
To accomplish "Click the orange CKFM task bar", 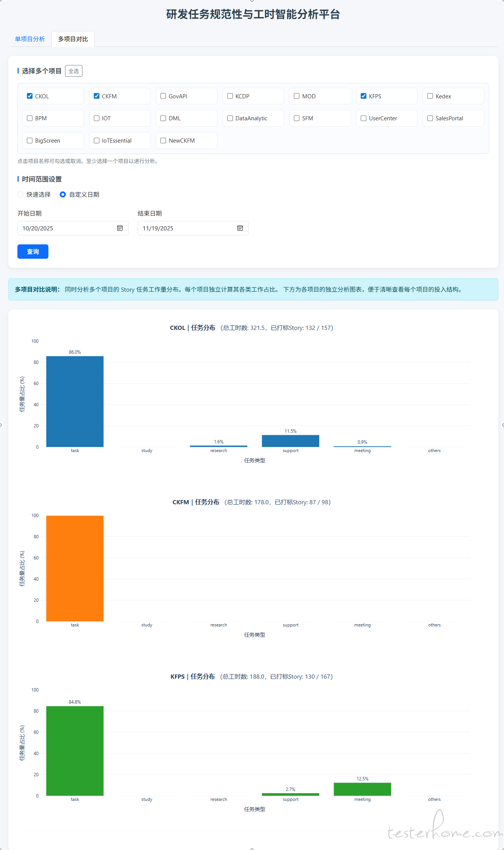I will (x=75, y=568).
